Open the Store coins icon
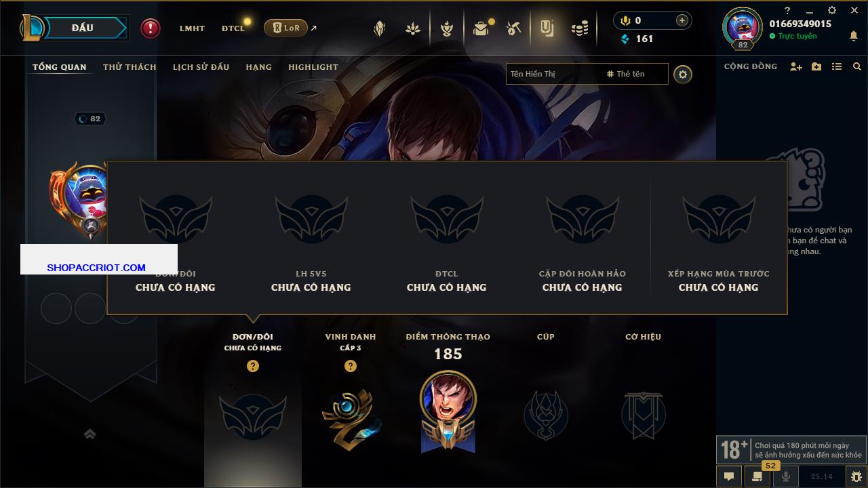 click(580, 28)
